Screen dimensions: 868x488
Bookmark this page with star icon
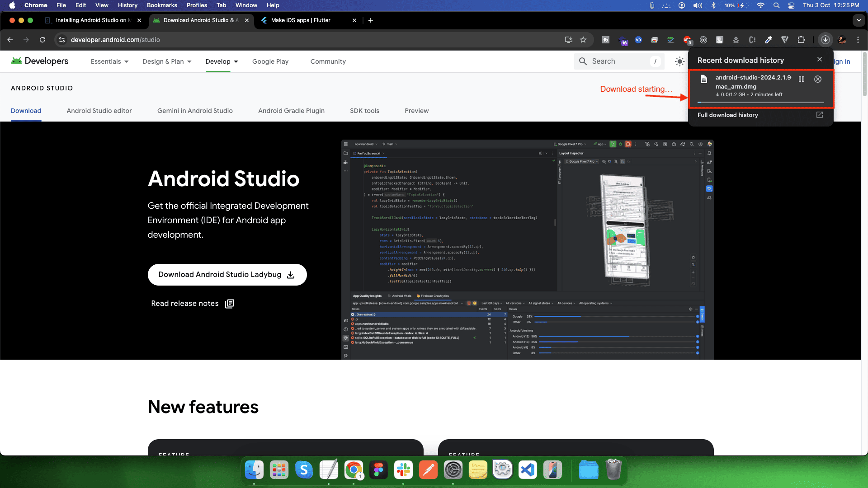[583, 40]
